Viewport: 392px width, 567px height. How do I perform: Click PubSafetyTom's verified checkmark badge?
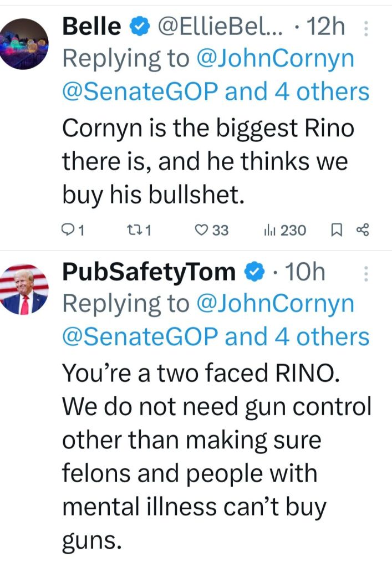click(254, 272)
